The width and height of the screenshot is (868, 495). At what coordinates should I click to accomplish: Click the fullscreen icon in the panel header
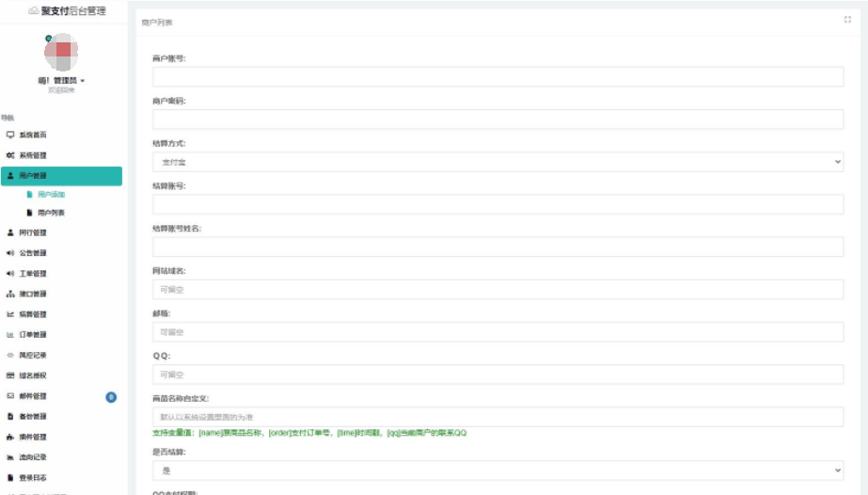847,20
